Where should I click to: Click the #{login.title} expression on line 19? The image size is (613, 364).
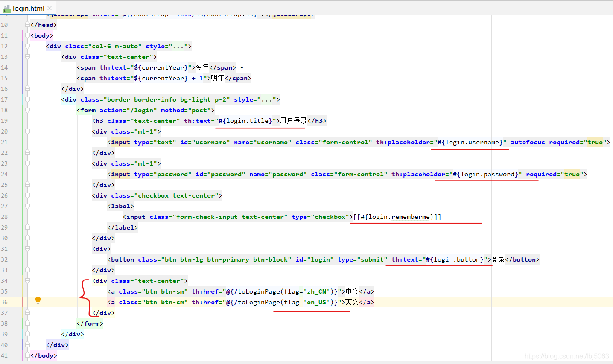pos(245,121)
